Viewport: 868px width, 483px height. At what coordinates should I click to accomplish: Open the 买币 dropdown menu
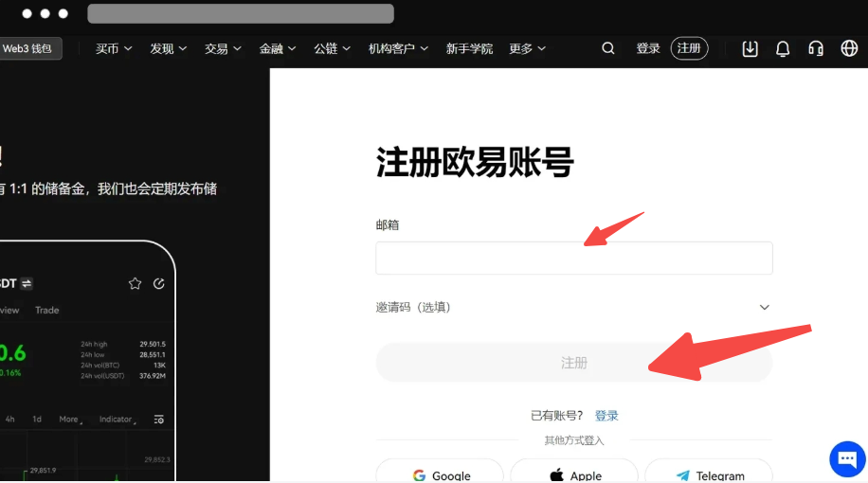click(x=113, y=48)
